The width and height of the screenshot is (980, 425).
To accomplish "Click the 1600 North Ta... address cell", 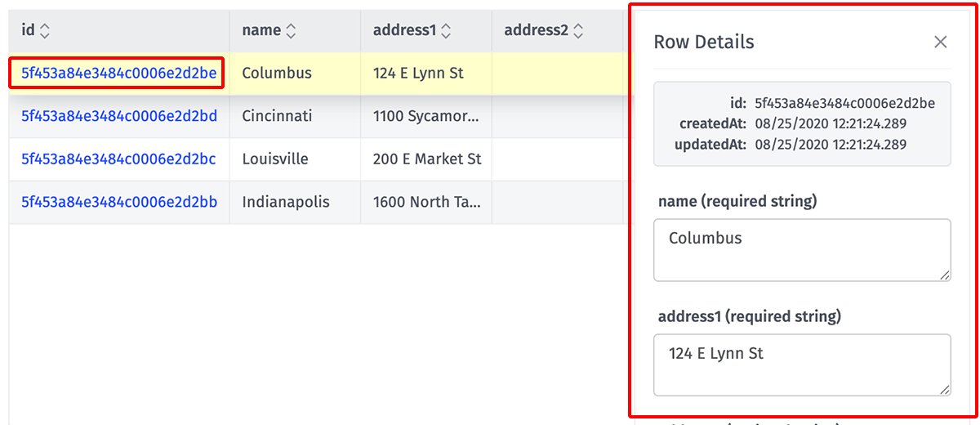I will coord(426,201).
